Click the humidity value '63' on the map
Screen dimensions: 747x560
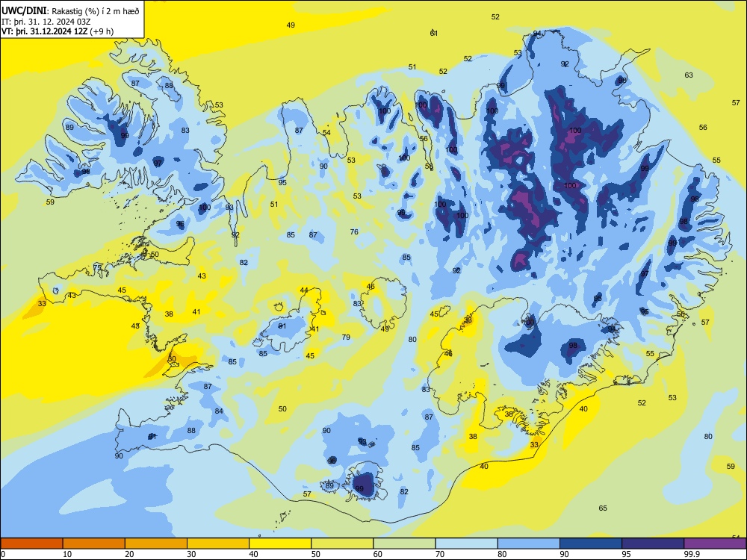pyautogui.click(x=689, y=75)
